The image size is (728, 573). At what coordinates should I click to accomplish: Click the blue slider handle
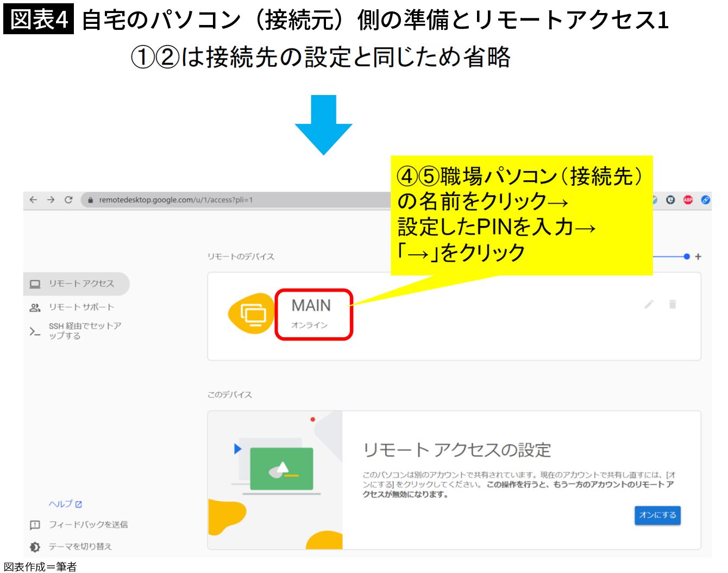tap(687, 256)
